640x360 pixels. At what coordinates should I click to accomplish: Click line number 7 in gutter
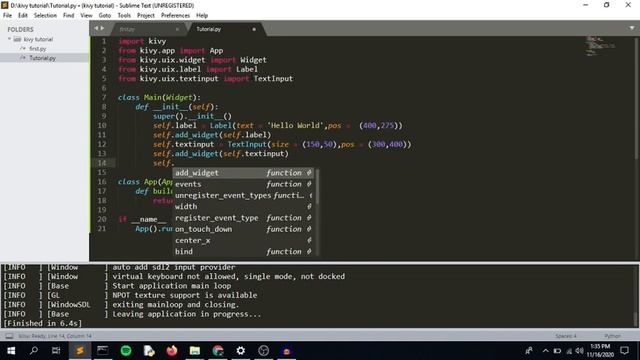(x=104, y=97)
